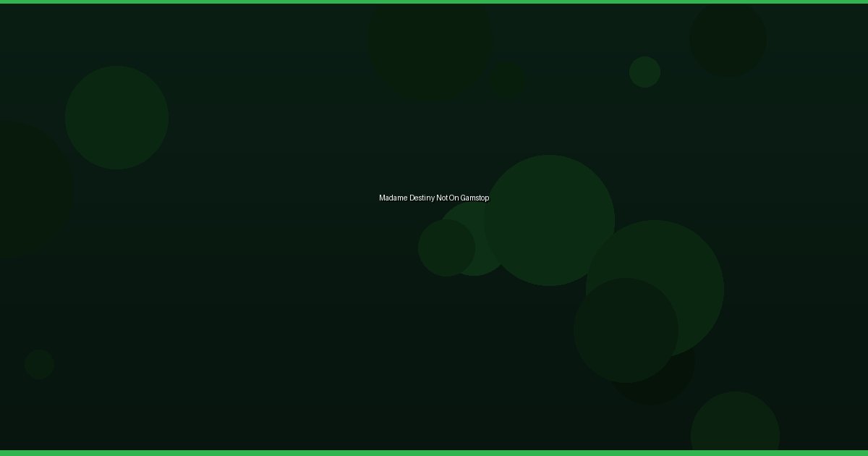Screen dimensions: 868x456
Task: Click the small circle directly beneath the title text
Action: click(446, 248)
